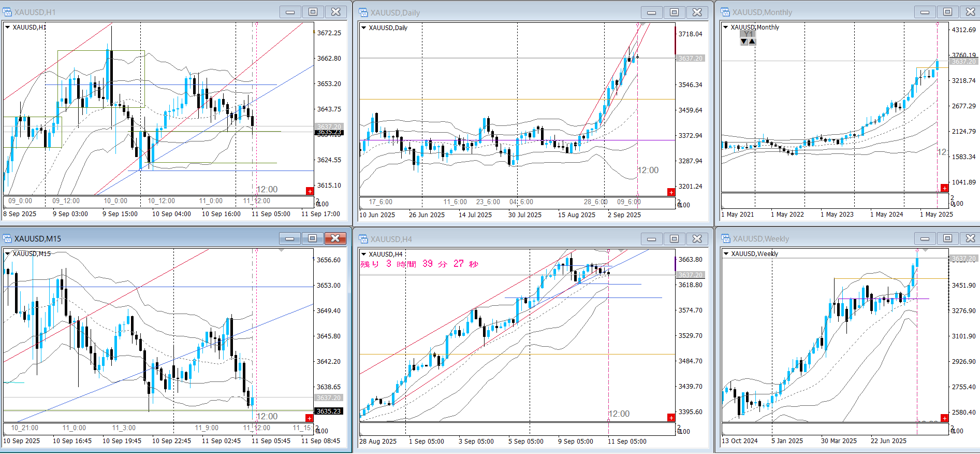Click red plus icon in Daily chart

pyautogui.click(x=671, y=192)
